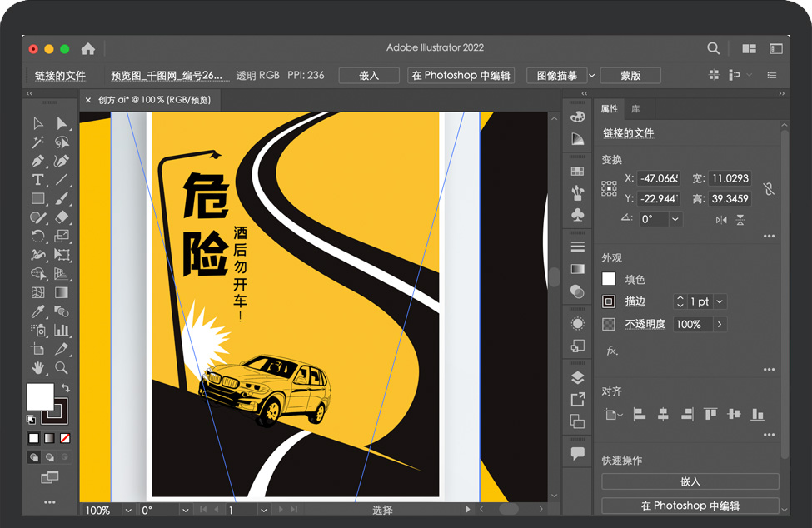Click the 蒙版 button in control bar
This screenshot has width=812, height=528.
630,76
